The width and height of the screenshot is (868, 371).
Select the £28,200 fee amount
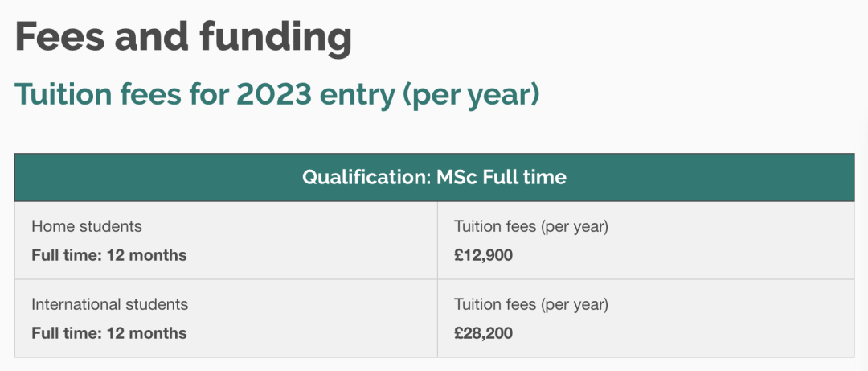(483, 333)
